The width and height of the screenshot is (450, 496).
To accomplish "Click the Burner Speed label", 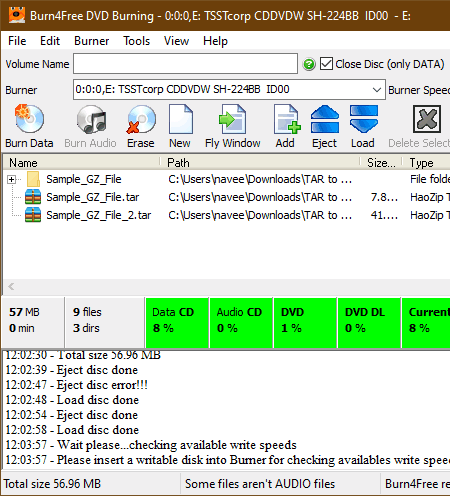I will coord(419,90).
